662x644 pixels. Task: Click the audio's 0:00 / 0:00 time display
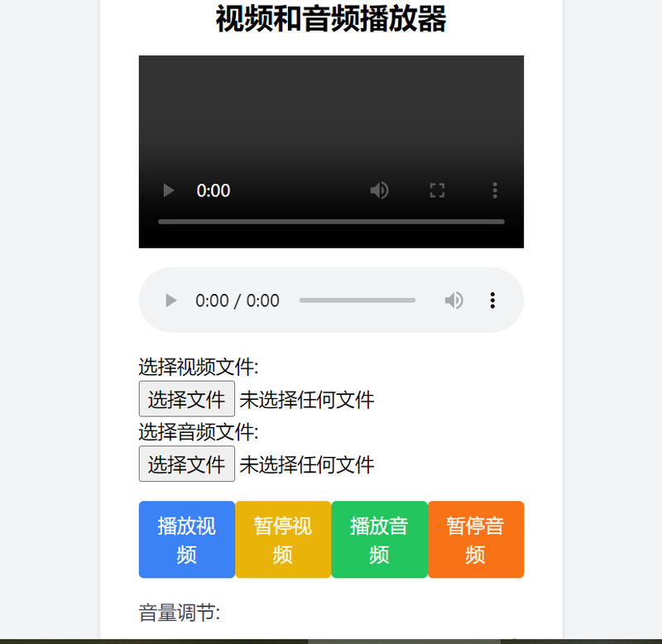(237, 300)
